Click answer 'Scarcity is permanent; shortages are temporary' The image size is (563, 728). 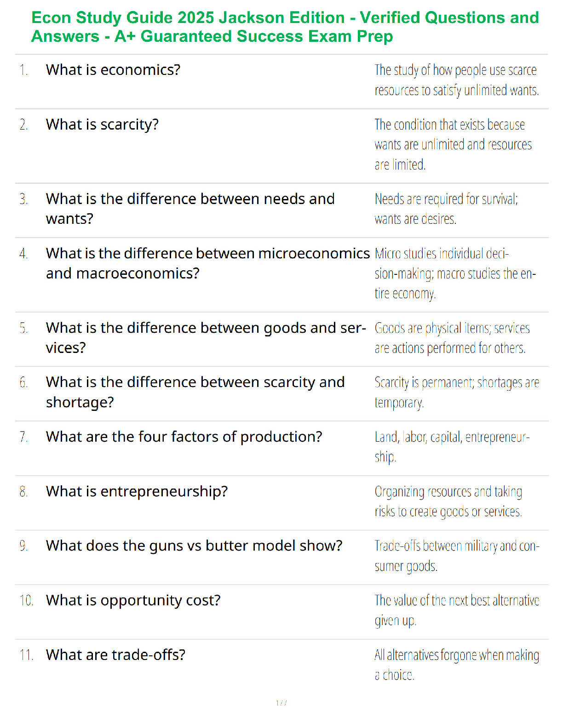coord(457,392)
